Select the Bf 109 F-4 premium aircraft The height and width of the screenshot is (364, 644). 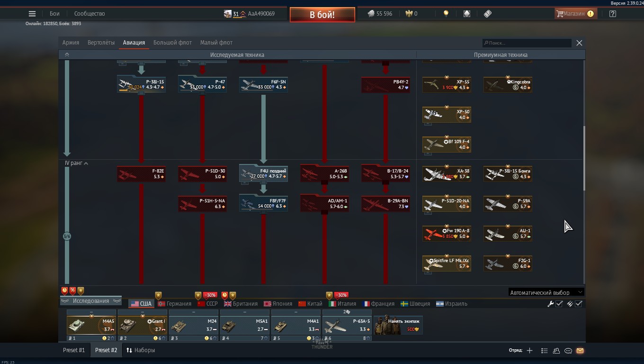[447, 145]
